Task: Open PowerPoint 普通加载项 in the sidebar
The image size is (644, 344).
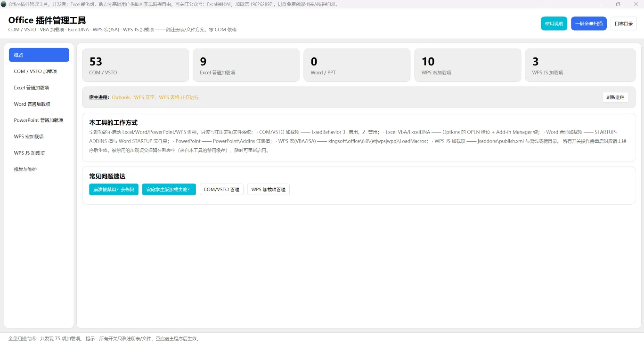Action: click(39, 120)
